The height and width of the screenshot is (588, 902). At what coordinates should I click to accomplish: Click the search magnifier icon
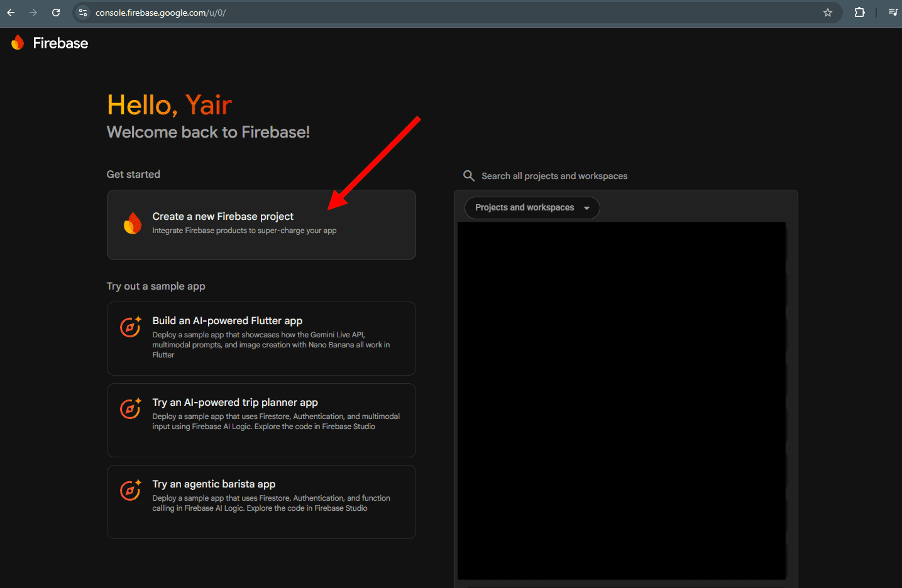tap(469, 176)
